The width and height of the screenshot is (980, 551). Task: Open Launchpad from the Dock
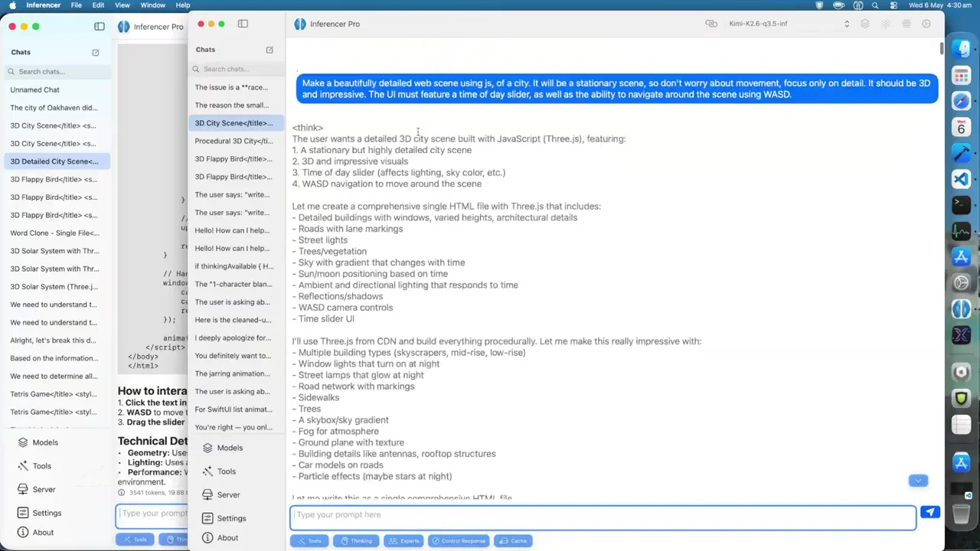[x=961, y=75]
